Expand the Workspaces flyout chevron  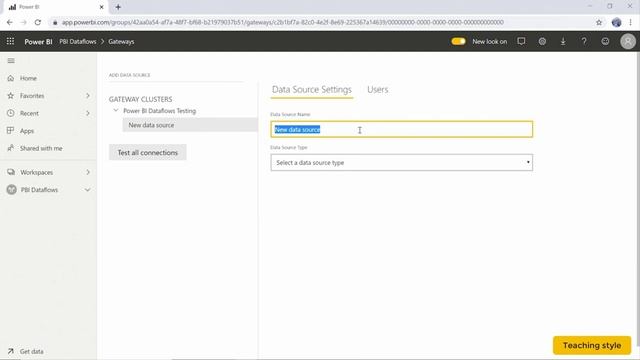(88, 172)
